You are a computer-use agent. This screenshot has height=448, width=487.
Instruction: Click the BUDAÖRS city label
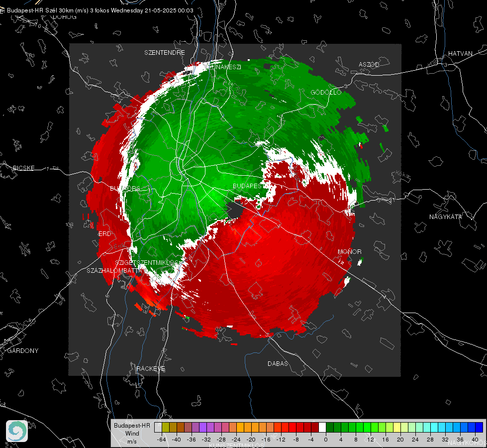click(125, 188)
